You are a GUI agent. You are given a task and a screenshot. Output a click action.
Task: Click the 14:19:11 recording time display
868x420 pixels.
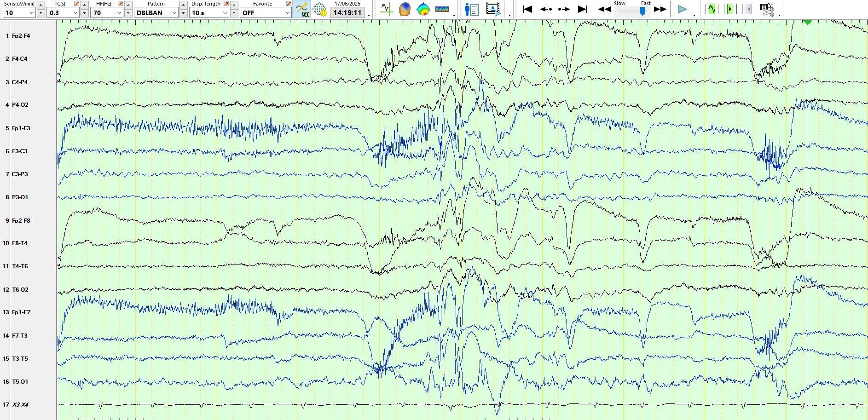coord(347,13)
